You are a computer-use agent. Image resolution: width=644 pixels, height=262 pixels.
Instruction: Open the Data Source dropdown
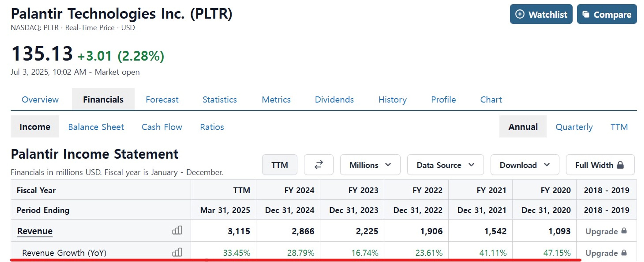(x=445, y=165)
